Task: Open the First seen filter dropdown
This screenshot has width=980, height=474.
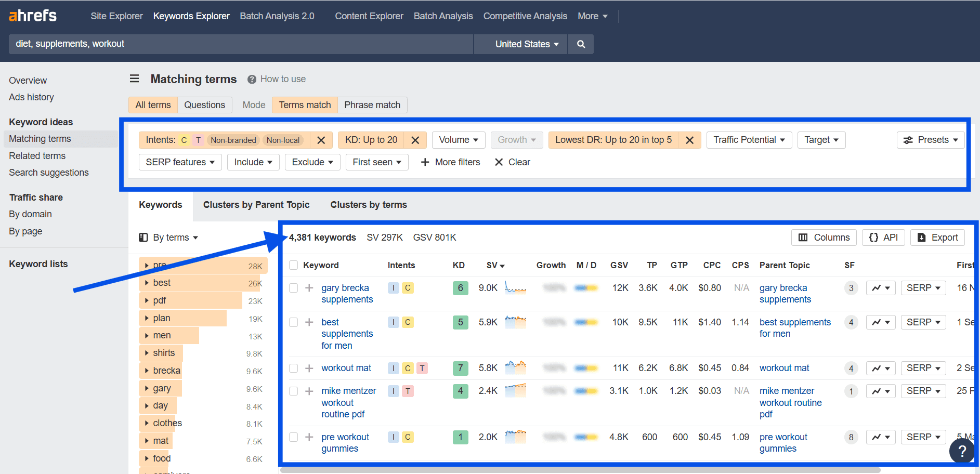Action: (x=377, y=162)
